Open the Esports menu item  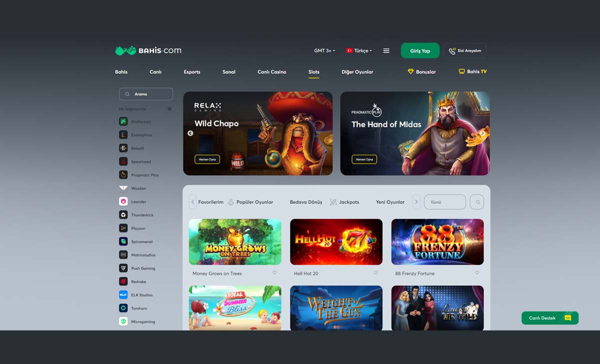point(192,72)
